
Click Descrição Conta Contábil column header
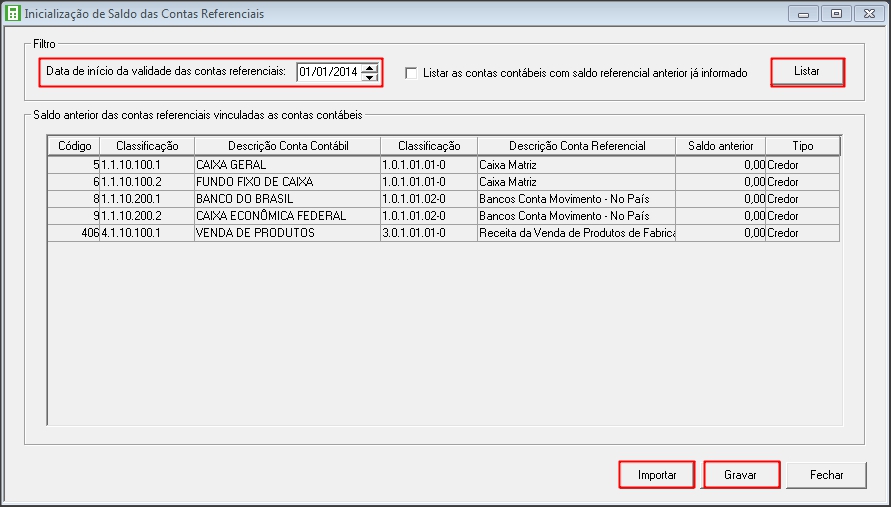(288, 146)
